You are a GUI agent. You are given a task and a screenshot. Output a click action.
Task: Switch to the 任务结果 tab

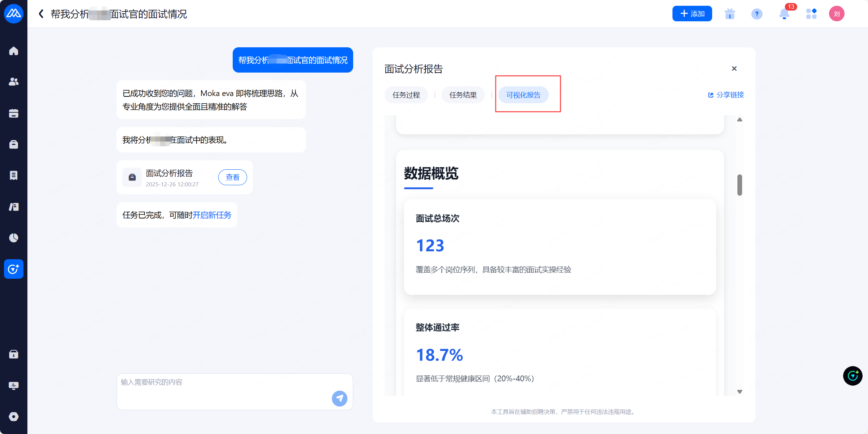pos(463,95)
